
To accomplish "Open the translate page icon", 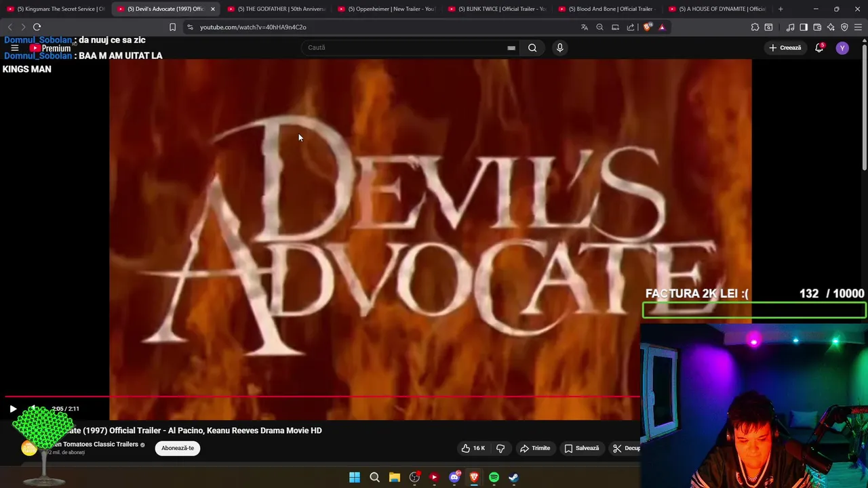I will tap(585, 27).
